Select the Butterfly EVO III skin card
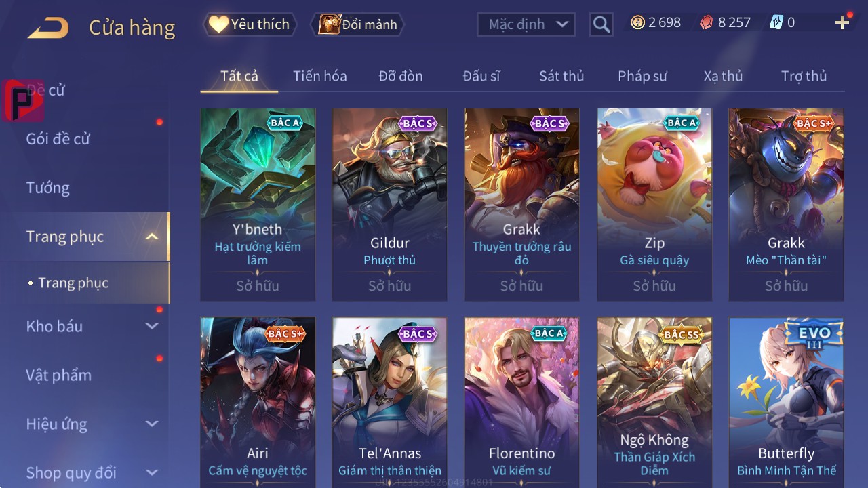This screenshot has width=868, height=488. 787,403
